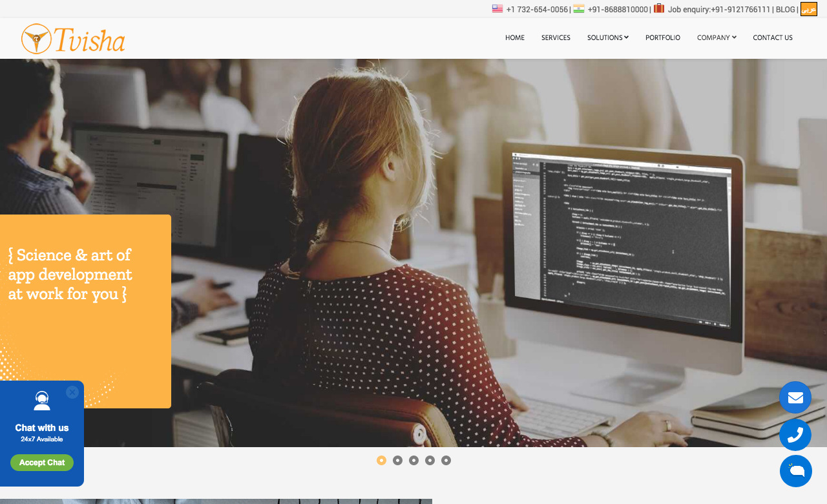This screenshot has width=827, height=504.
Task: Open the floating chat bubble button
Action: click(795, 471)
